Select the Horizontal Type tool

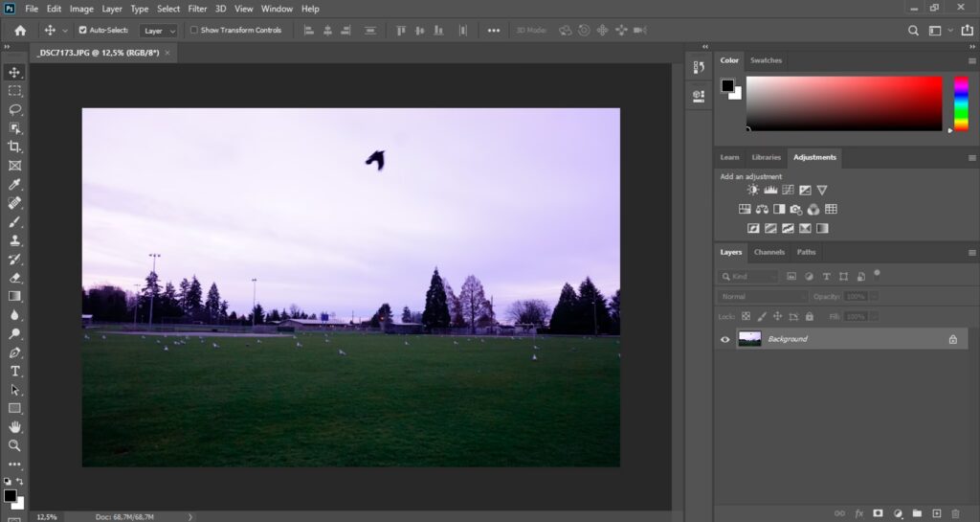(14, 371)
